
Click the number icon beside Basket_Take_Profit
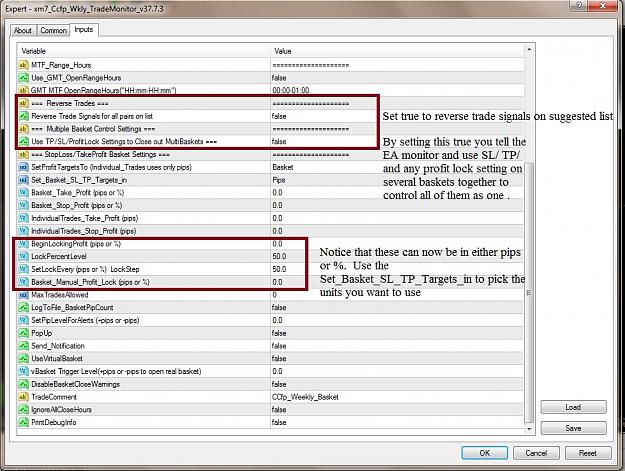click(x=24, y=192)
